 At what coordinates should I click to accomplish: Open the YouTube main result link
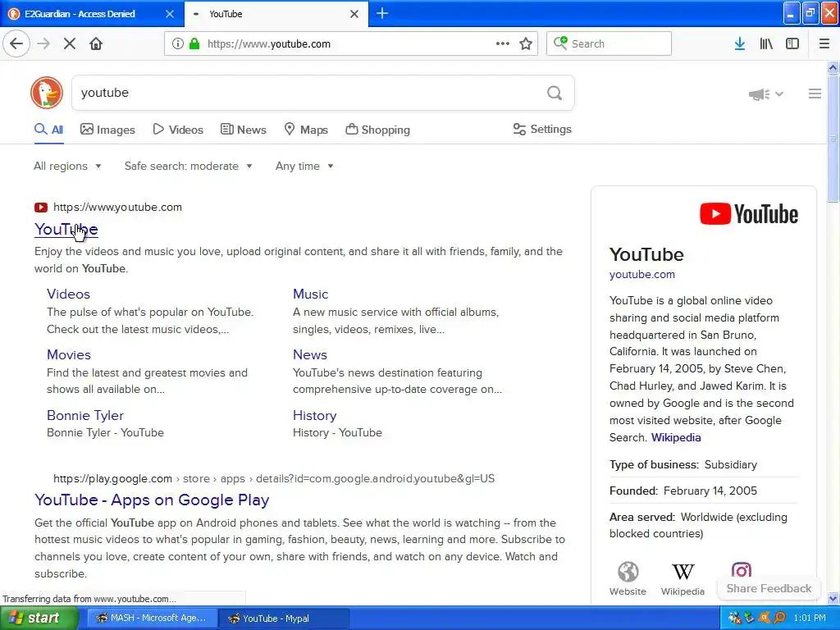(66, 230)
